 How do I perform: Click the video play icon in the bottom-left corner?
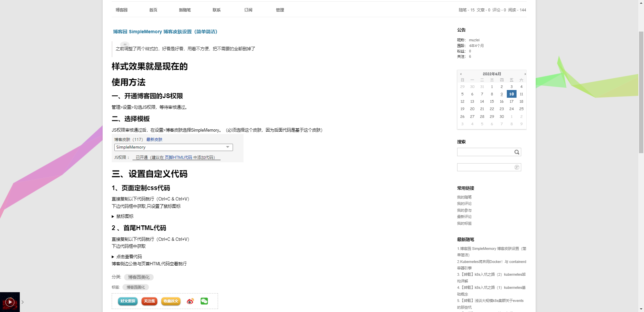click(x=9, y=302)
